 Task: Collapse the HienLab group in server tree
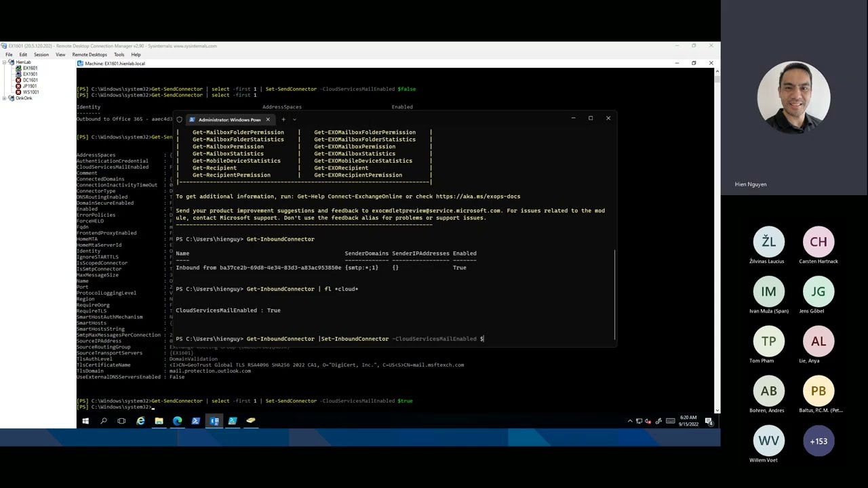(4, 62)
